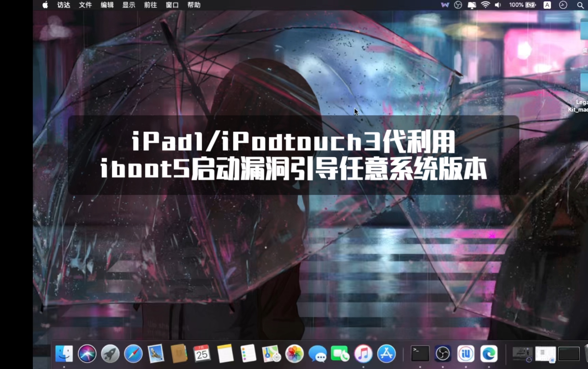
Task: Open display mirroring menu bar icon
Action: pyautogui.click(x=472, y=5)
